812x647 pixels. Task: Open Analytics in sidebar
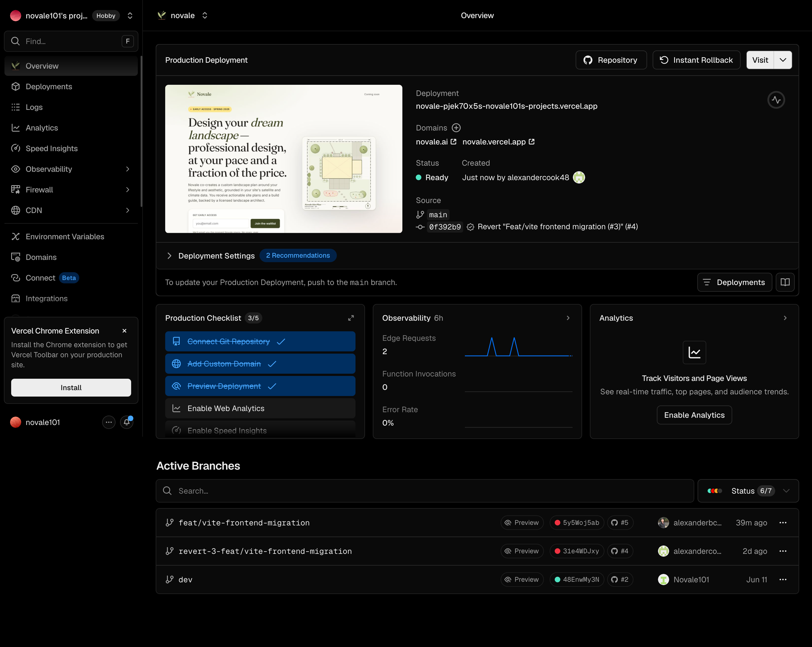[x=71, y=128]
